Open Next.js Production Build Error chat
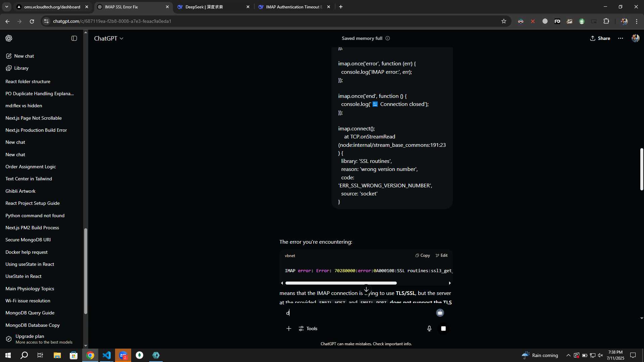The image size is (644, 362). [x=36, y=130]
